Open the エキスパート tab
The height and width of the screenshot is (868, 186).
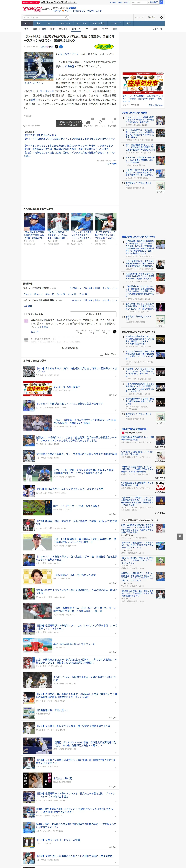(x=64, y=24)
